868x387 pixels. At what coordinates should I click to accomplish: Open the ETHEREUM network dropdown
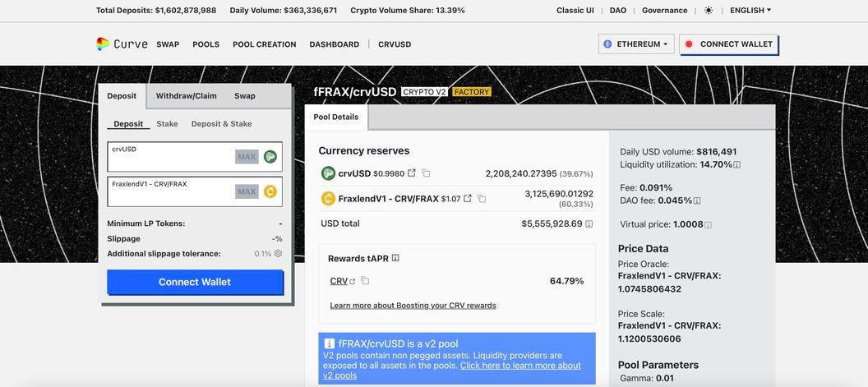click(636, 44)
